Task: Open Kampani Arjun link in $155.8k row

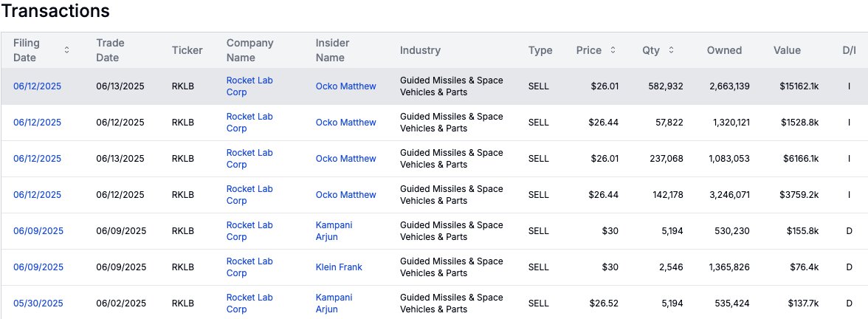Action: pos(334,231)
